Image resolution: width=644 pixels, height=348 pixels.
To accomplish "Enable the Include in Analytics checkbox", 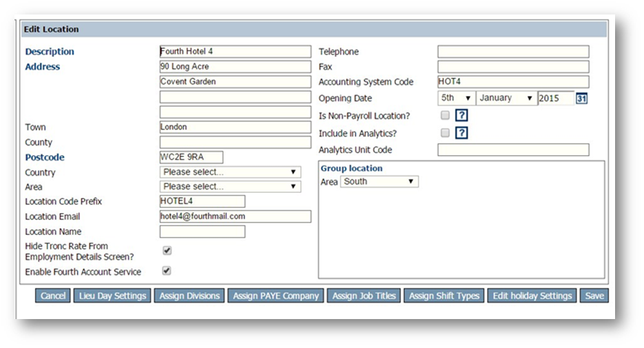I will coord(445,132).
